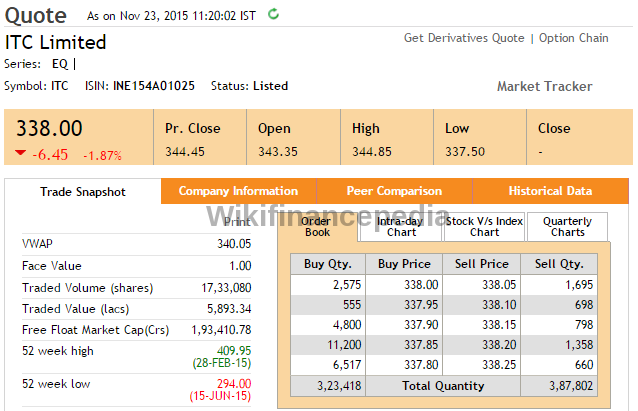Click buy price 337.80

pos(421,365)
